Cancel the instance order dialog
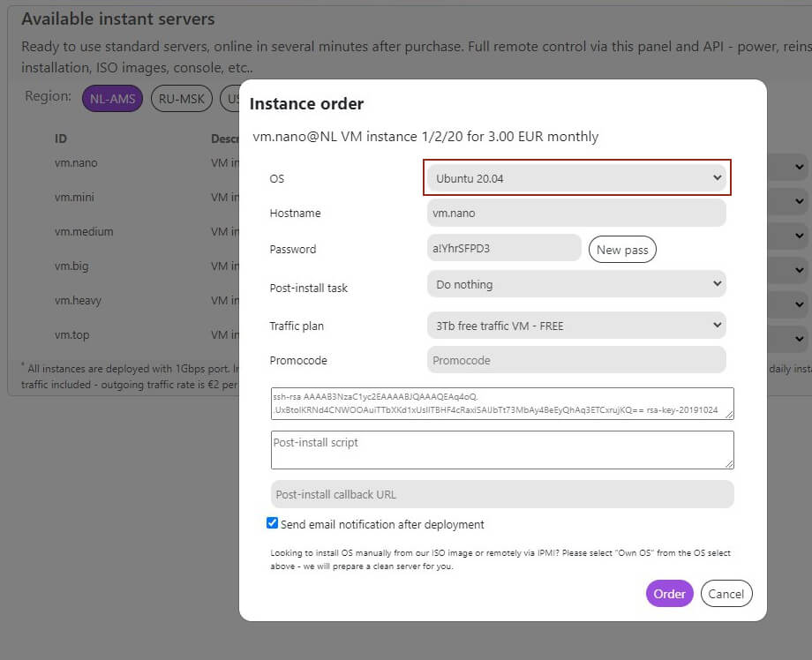Image resolution: width=812 pixels, height=660 pixels. (x=726, y=594)
